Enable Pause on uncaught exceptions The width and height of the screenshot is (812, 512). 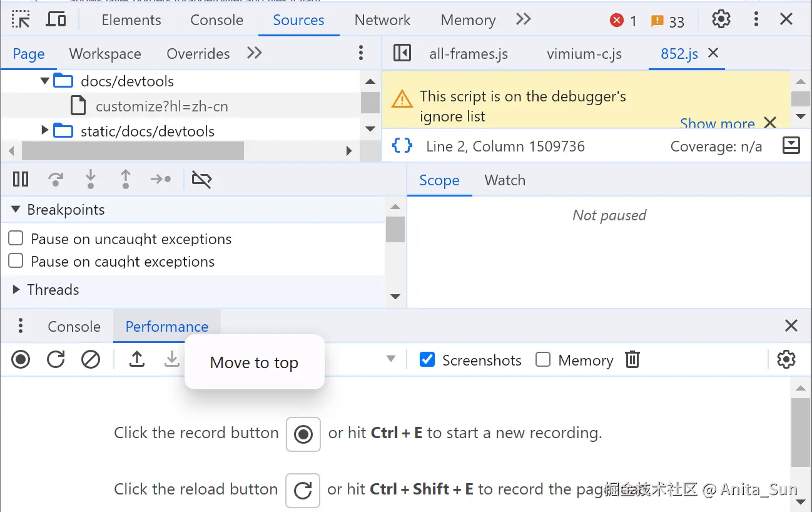[x=16, y=238]
